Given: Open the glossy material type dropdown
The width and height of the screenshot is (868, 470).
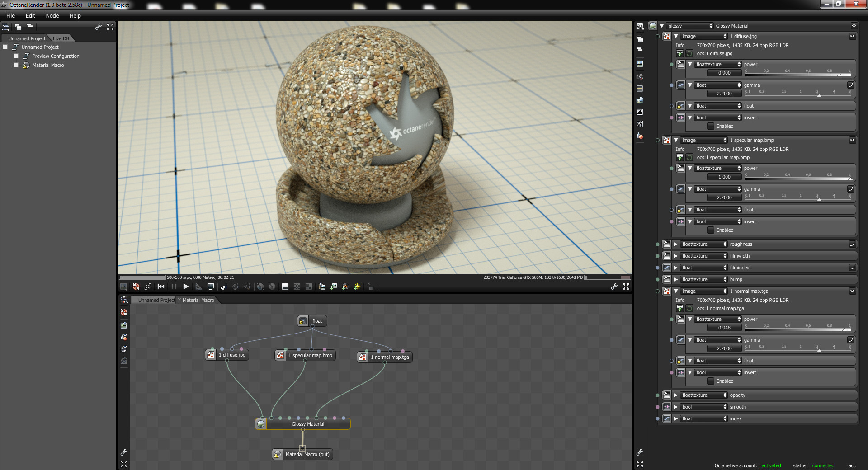Looking at the screenshot, I should point(690,26).
